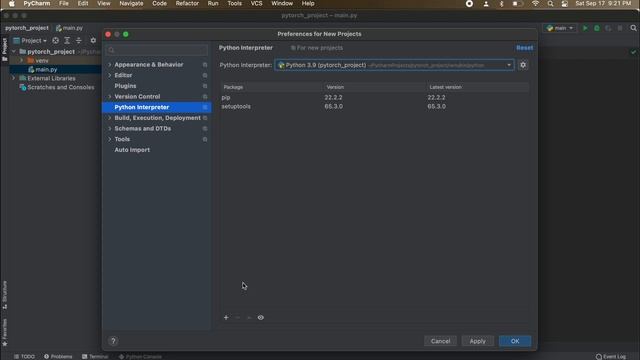The width and height of the screenshot is (640, 360).
Task: Expand the venv folder in project tree
Action: point(21,60)
